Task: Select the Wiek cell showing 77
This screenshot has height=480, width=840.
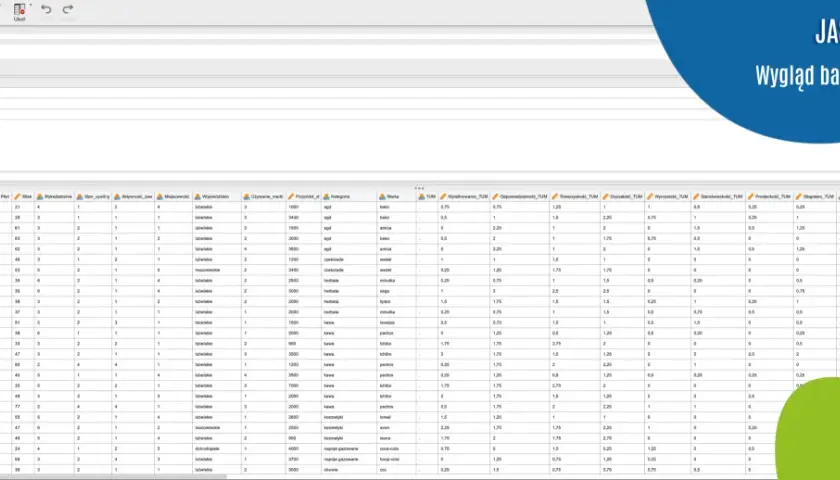Action: [23, 407]
